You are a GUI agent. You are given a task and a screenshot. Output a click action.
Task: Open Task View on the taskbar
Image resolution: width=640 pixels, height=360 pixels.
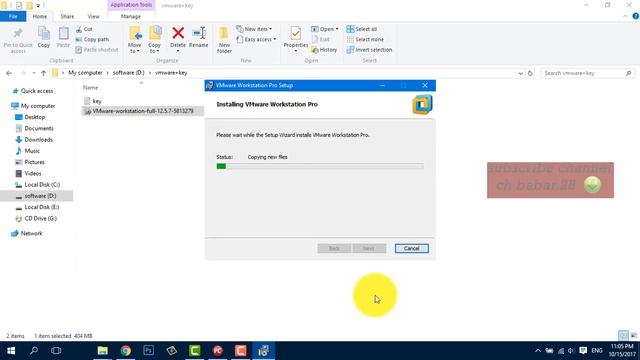click(x=56, y=351)
